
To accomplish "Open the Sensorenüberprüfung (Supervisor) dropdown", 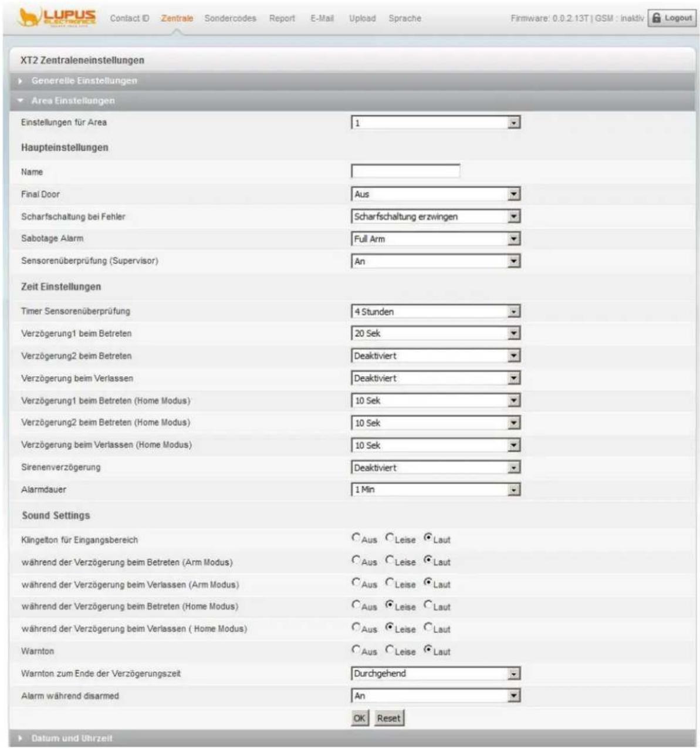I will coord(436,261).
